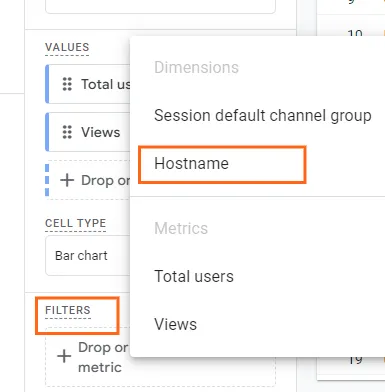
Task: Click the VALUES section label
Action: click(67, 47)
